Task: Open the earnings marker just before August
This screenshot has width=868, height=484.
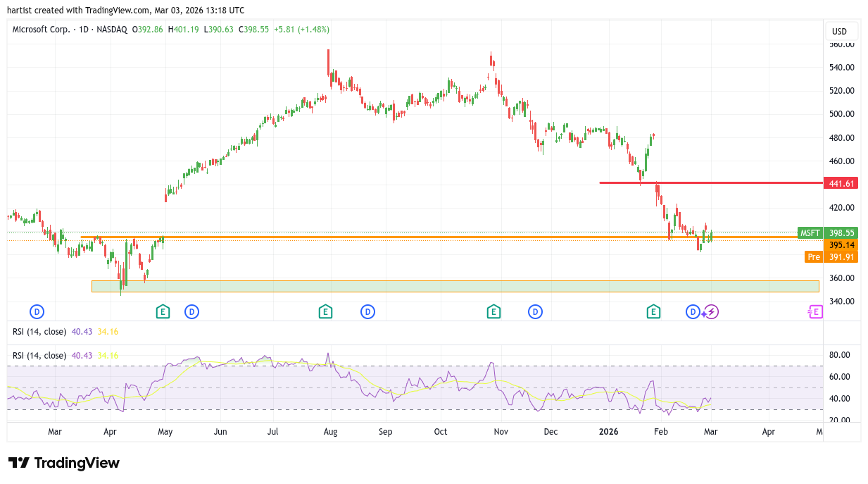Action: [x=325, y=311]
